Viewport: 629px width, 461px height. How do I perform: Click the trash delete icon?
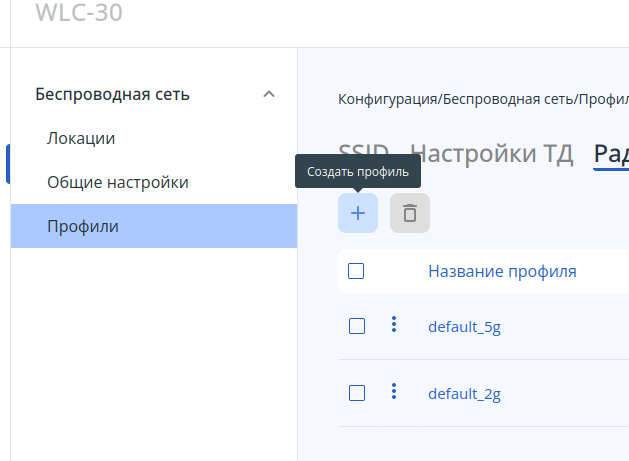410,213
